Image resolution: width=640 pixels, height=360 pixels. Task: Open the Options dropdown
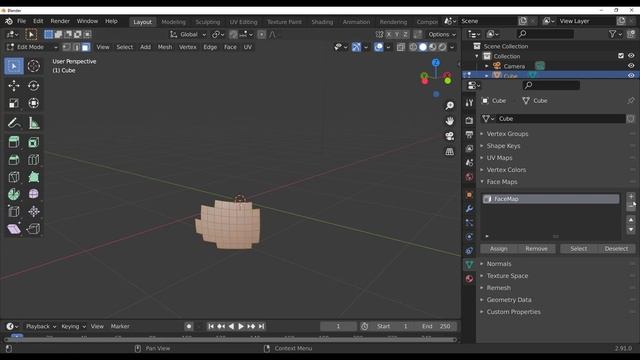(442, 35)
